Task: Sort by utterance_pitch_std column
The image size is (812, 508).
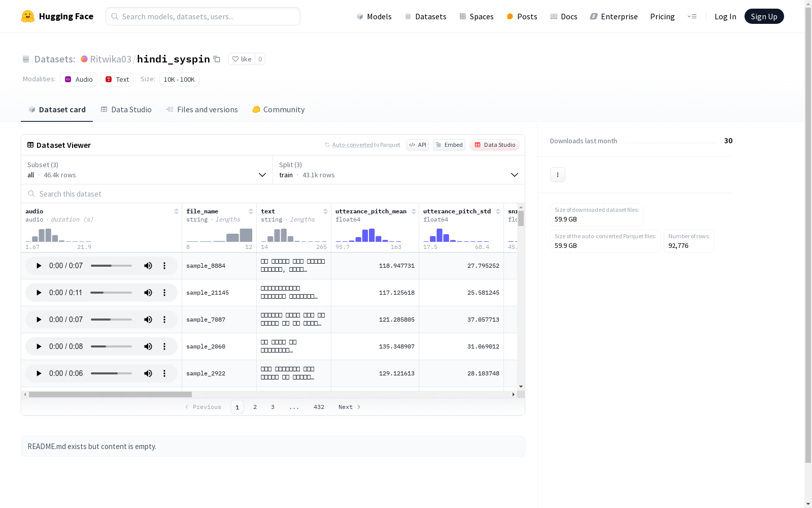Action: click(x=498, y=211)
